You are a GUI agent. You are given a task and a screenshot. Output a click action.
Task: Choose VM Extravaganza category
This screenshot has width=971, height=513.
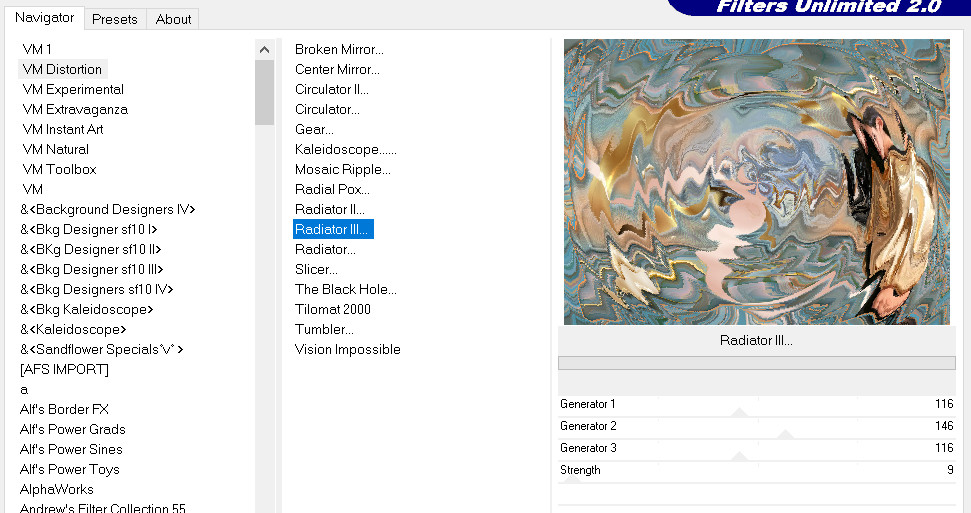(75, 109)
